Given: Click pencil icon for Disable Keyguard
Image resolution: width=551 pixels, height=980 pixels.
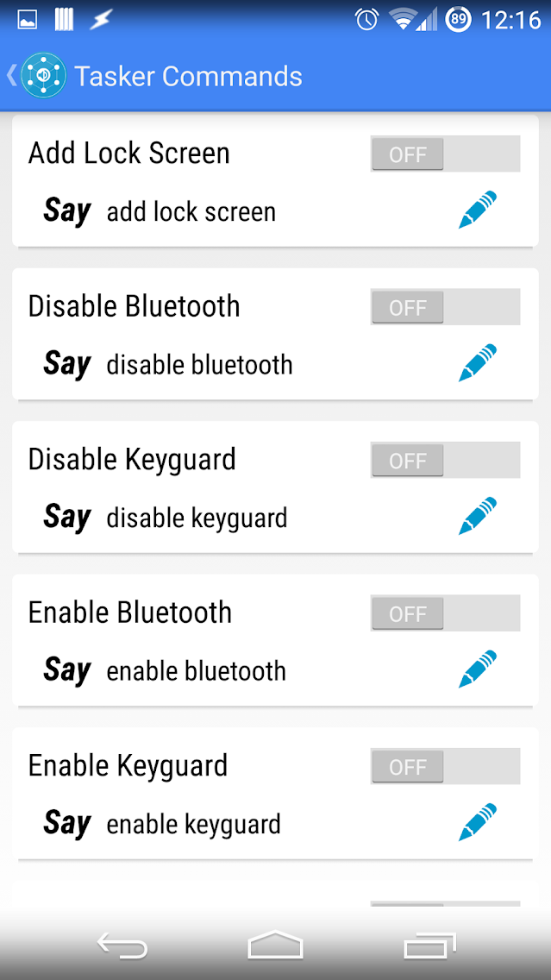Looking at the screenshot, I should click(x=477, y=516).
